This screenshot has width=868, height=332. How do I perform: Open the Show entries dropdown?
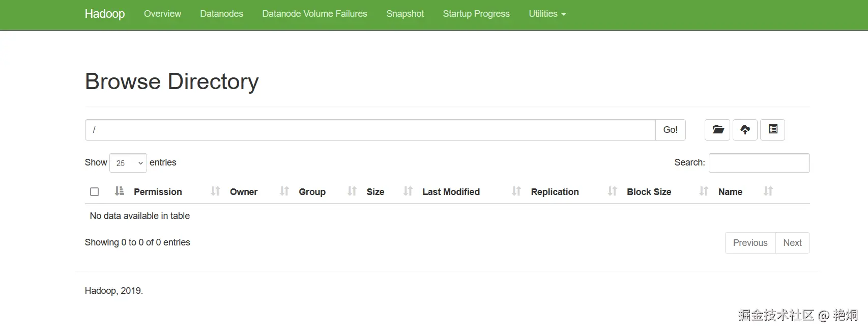click(x=128, y=163)
